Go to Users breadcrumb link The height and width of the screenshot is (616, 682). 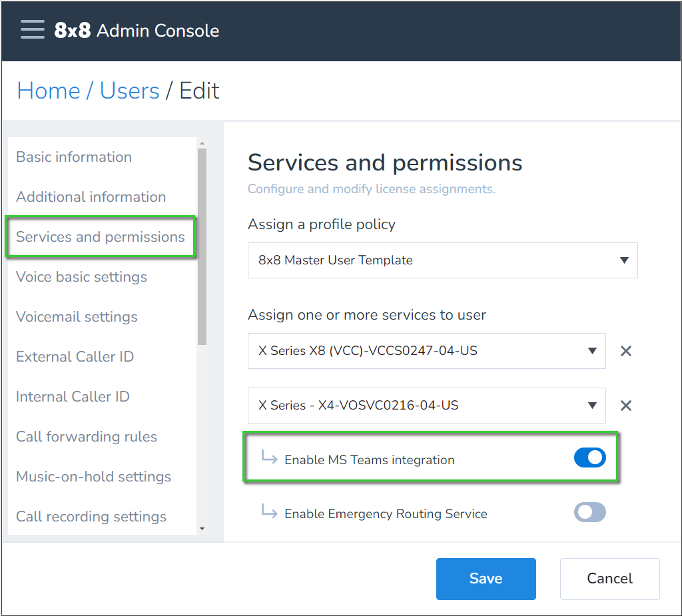point(129,91)
